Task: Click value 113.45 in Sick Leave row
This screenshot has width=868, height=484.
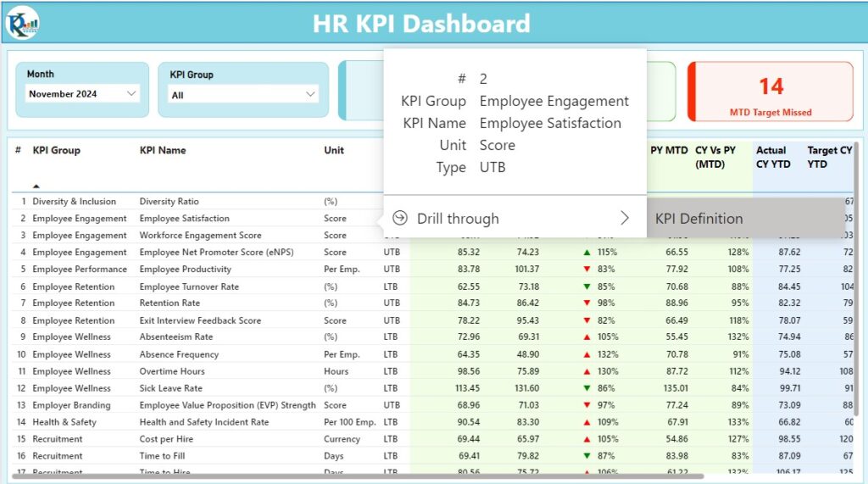Action: point(467,388)
